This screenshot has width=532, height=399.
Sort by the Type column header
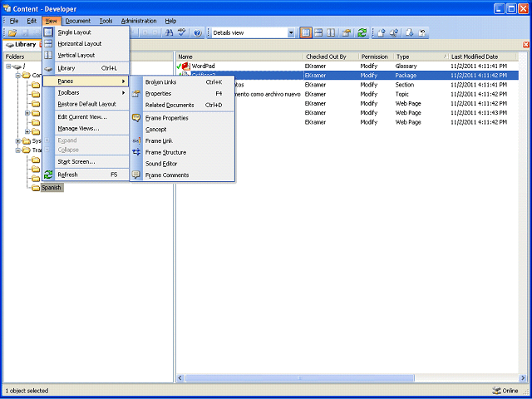click(x=421, y=57)
